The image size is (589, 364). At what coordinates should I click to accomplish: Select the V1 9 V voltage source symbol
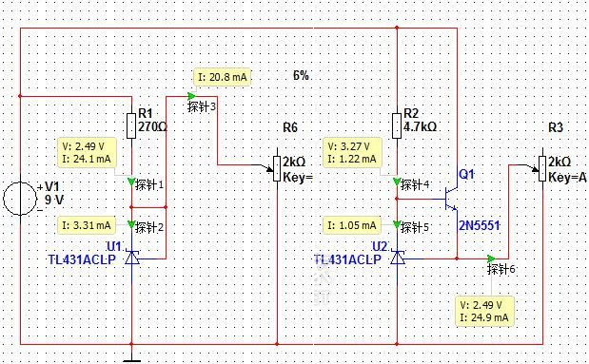coord(20,199)
